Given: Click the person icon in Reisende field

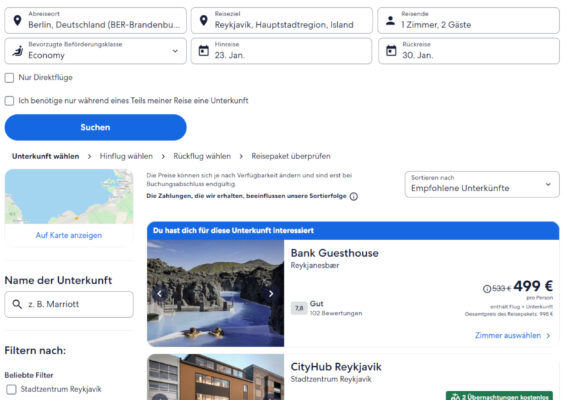Looking at the screenshot, I should (390, 20).
